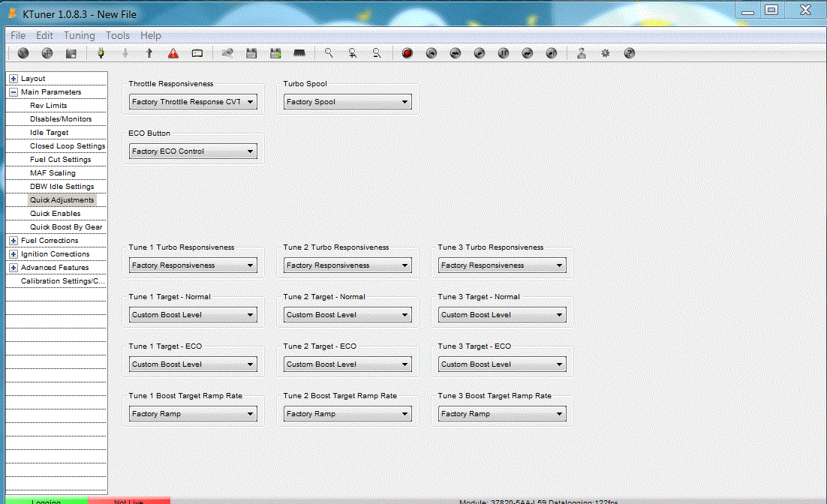Image resolution: width=827 pixels, height=504 pixels.
Task: Select Quick Boost By Gear item
Action: tap(66, 227)
